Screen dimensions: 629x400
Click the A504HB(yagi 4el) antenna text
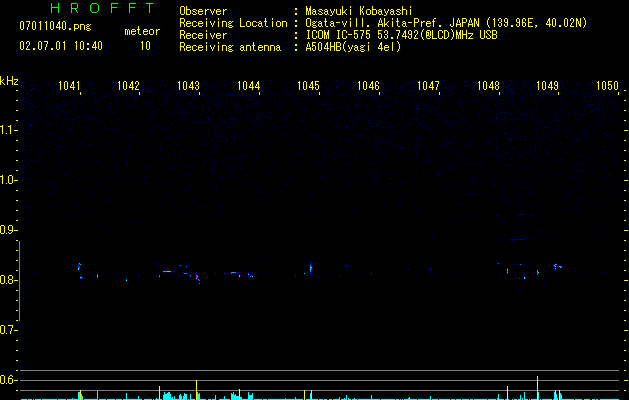click(x=353, y=47)
